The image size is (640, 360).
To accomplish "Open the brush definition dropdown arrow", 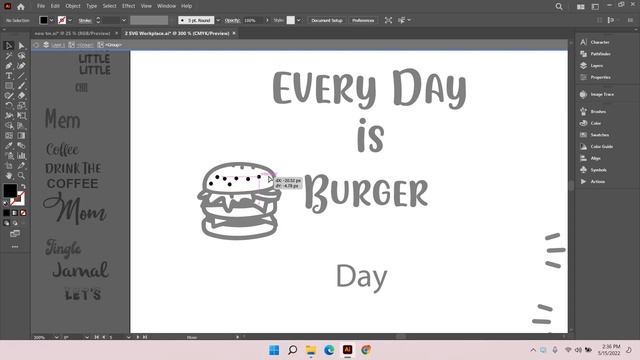I will tap(218, 20).
